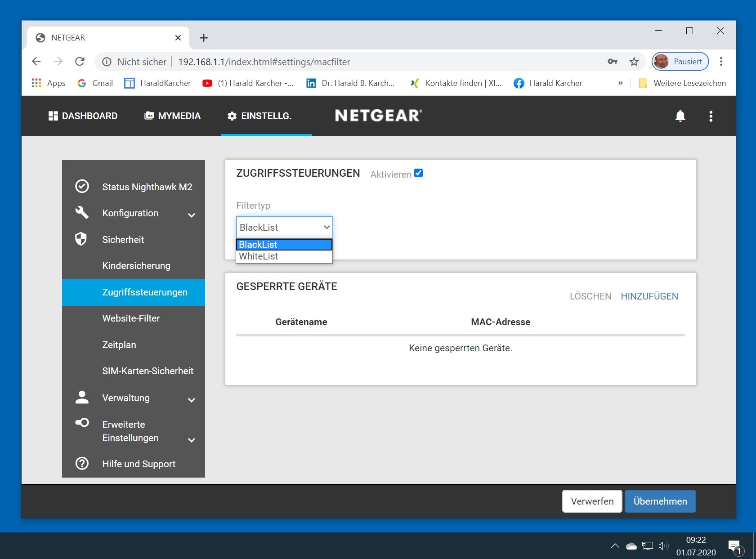Screen dimensions: 756x559
Task: Open the question mark icon for Hilfe und Support
Action: tap(82, 463)
